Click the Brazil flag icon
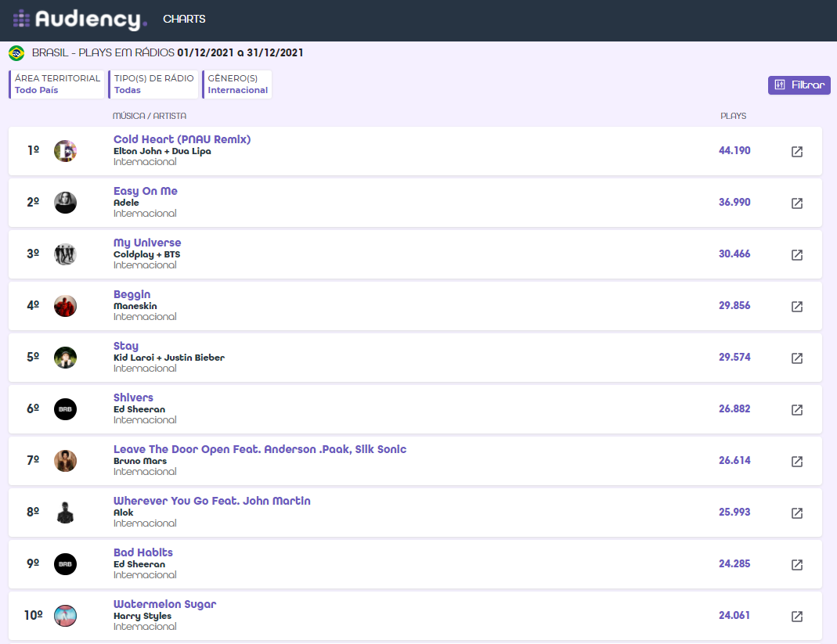The width and height of the screenshot is (837, 644). pos(16,53)
